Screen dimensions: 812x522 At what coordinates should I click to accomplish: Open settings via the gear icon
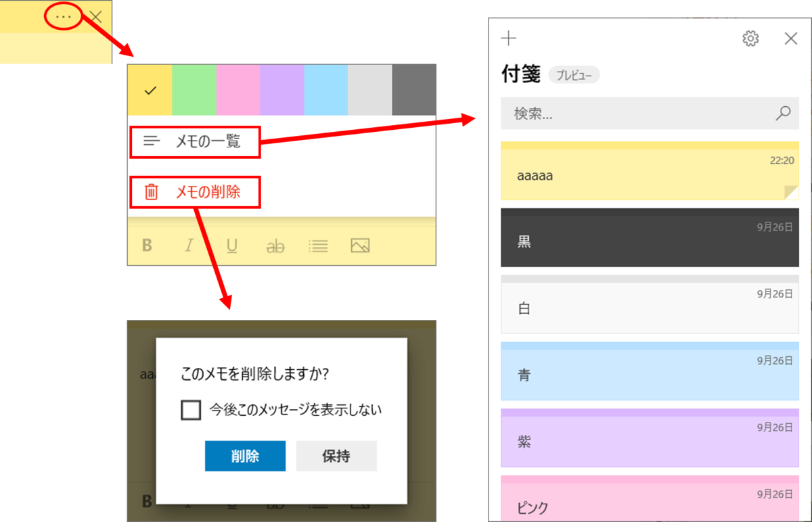click(750, 39)
